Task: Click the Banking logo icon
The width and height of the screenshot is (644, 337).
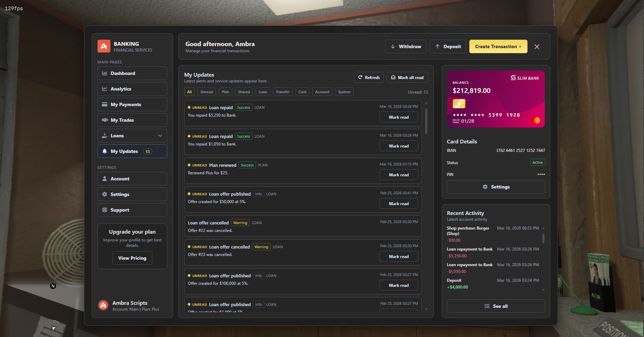Action: (104, 46)
